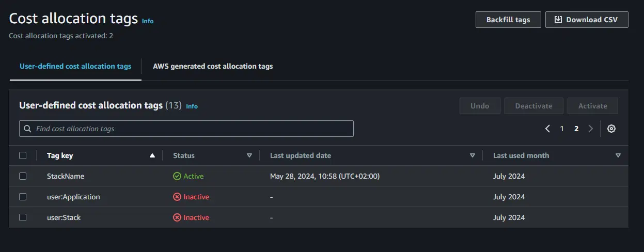Viewport: 644px width, 252px height.
Task: Sort by Last updated date arrow
Action: pos(472,155)
